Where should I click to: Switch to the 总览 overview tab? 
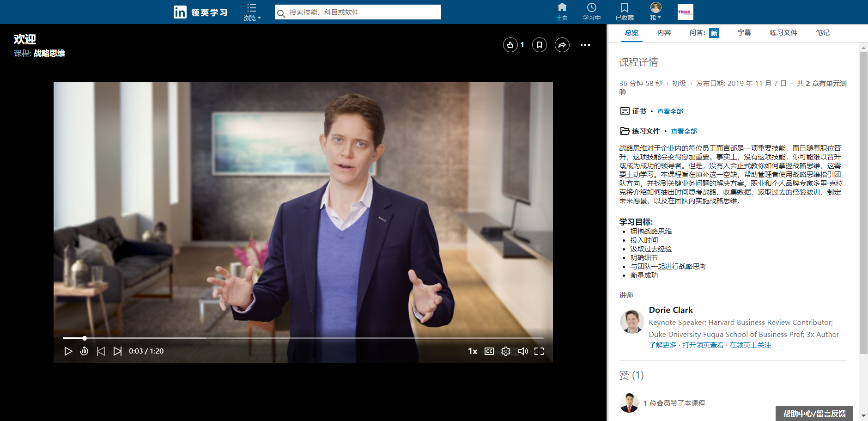[631, 33]
